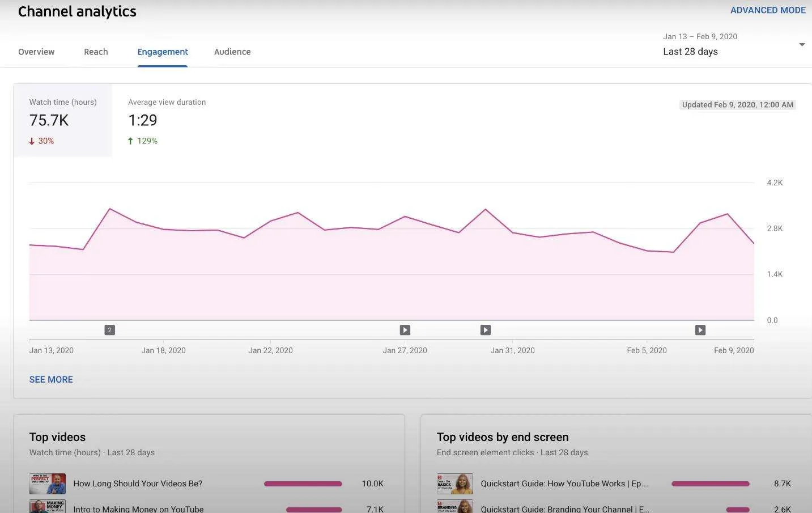Click SEE MORE below the chart
Viewport: 812px width, 513px height.
pos(51,380)
